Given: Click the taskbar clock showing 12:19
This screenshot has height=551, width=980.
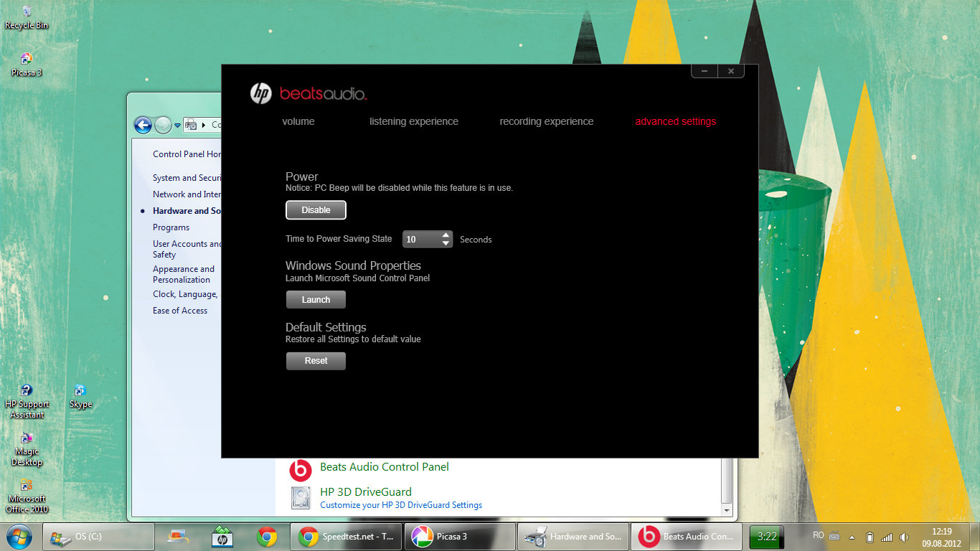Looking at the screenshot, I should tap(941, 537).
